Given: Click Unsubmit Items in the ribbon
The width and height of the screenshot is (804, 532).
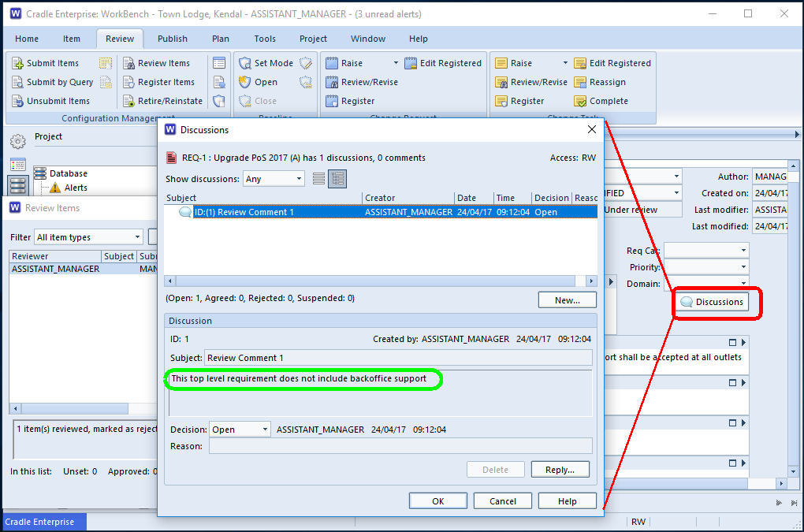Looking at the screenshot, I should coord(50,101).
